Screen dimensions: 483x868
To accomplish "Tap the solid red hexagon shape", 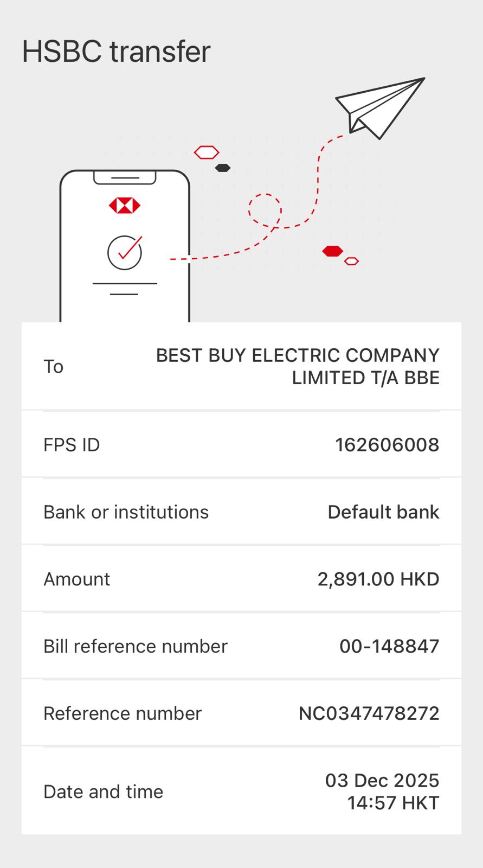I will coord(332,251).
